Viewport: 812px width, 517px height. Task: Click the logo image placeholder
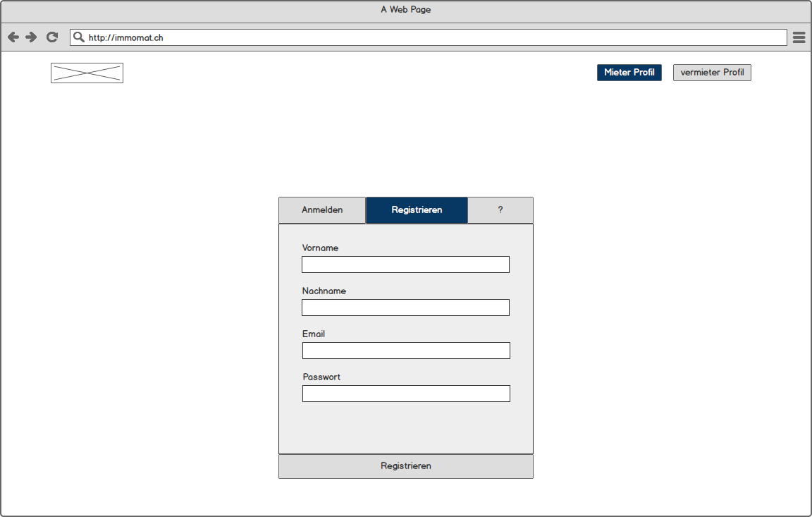87,73
